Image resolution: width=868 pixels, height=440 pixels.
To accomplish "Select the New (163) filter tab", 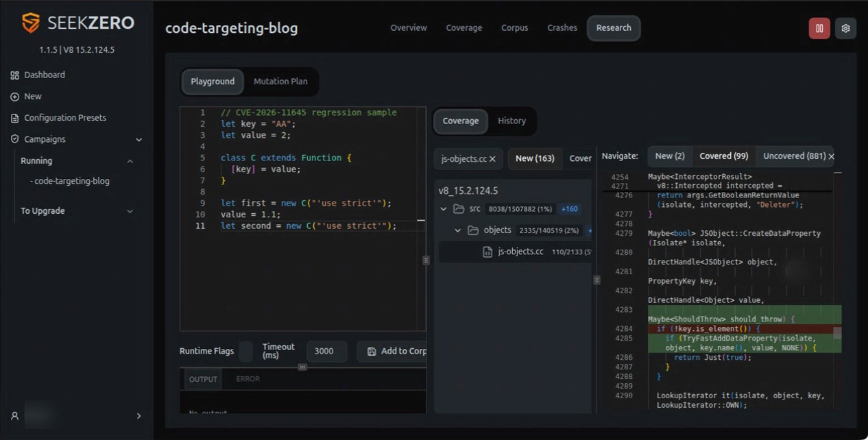I will [x=535, y=159].
